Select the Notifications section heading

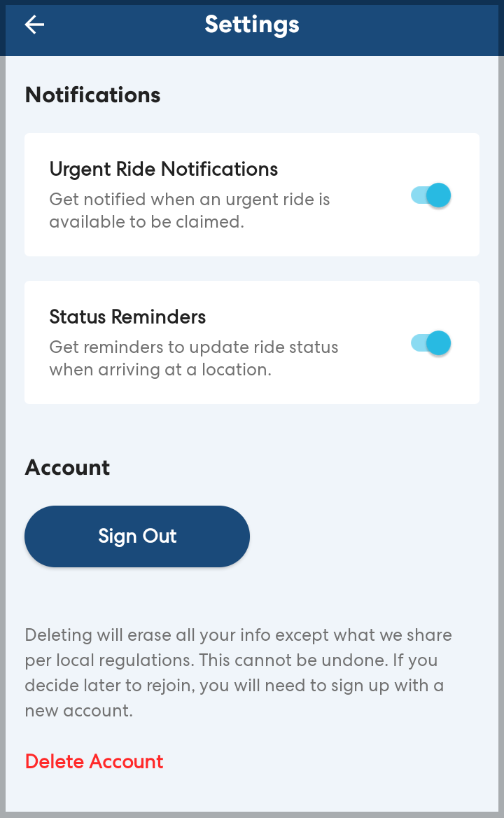coord(92,95)
